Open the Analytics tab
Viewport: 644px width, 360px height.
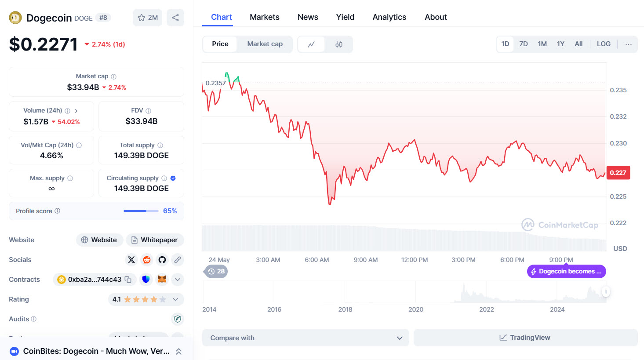[x=389, y=17]
